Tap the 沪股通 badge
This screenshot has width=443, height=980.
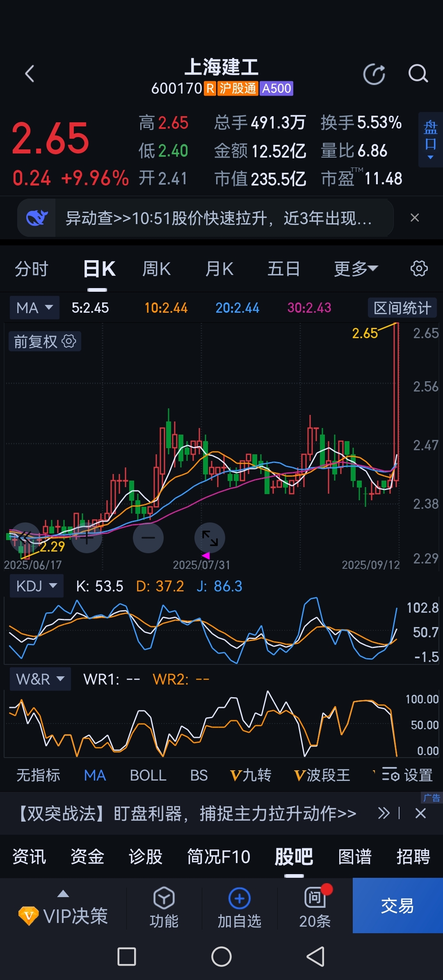click(237, 88)
